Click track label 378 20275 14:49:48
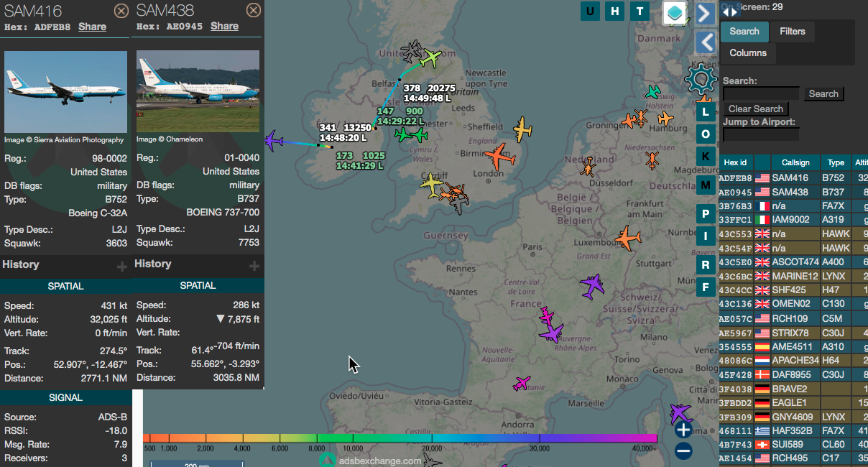The height and width of the screenshot is (467, 868). coord(430,93)
